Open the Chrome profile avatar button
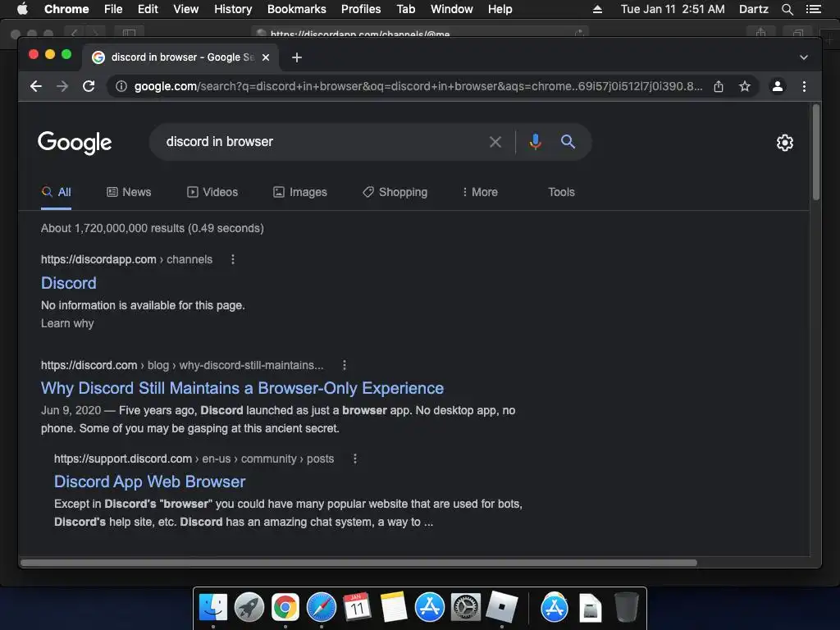840x630 pixels. pos(778,86)
